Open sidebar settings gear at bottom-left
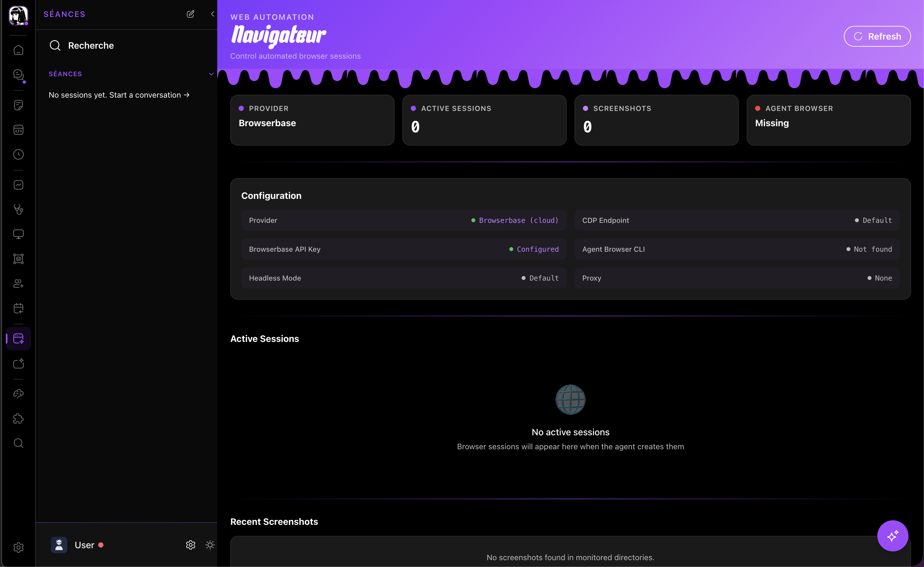Screen dimensions: 924x567 (18, 548)
